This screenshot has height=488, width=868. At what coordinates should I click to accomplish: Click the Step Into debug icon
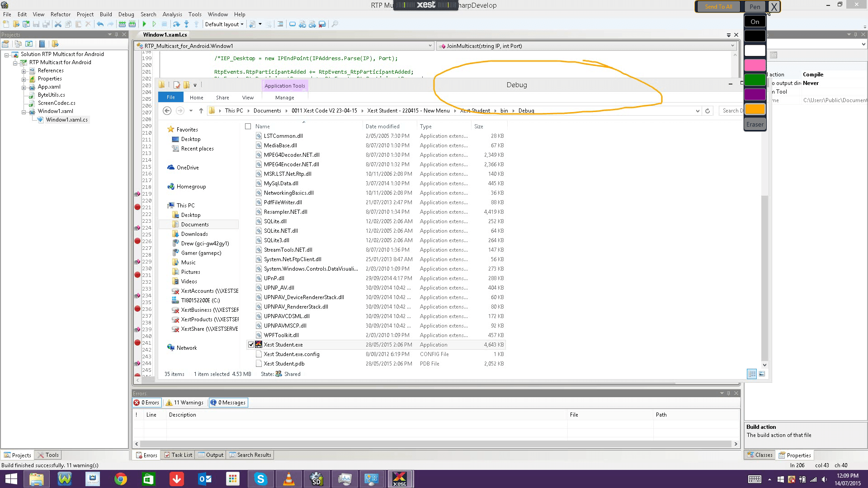pos(186,24)
